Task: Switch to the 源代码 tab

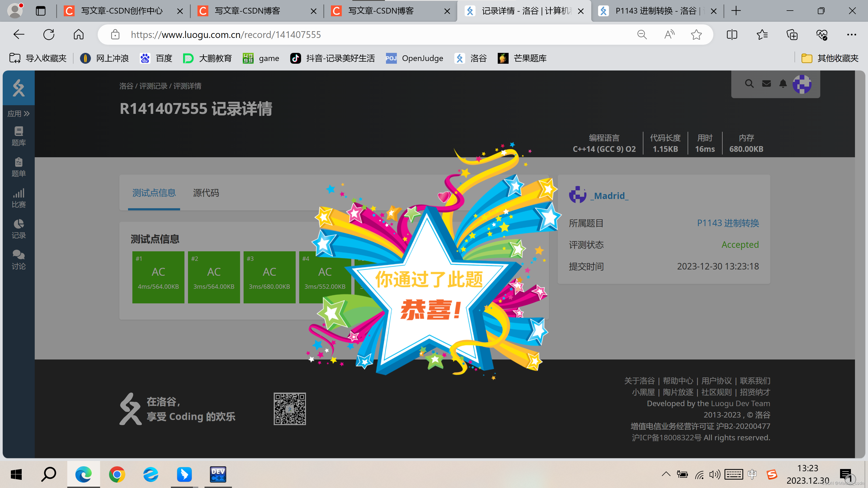Action: pyautogui.click(x=206, y=193)
